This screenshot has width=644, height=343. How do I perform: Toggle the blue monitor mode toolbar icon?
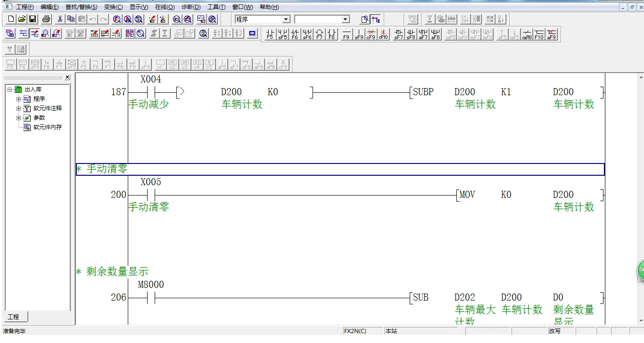[x=253, y=33]
